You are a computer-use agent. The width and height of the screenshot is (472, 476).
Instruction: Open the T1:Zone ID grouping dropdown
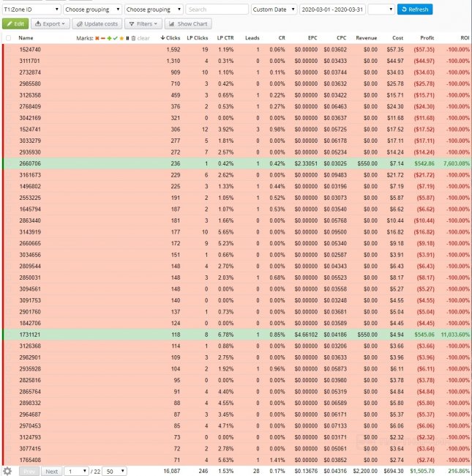(x=30, y=10)
